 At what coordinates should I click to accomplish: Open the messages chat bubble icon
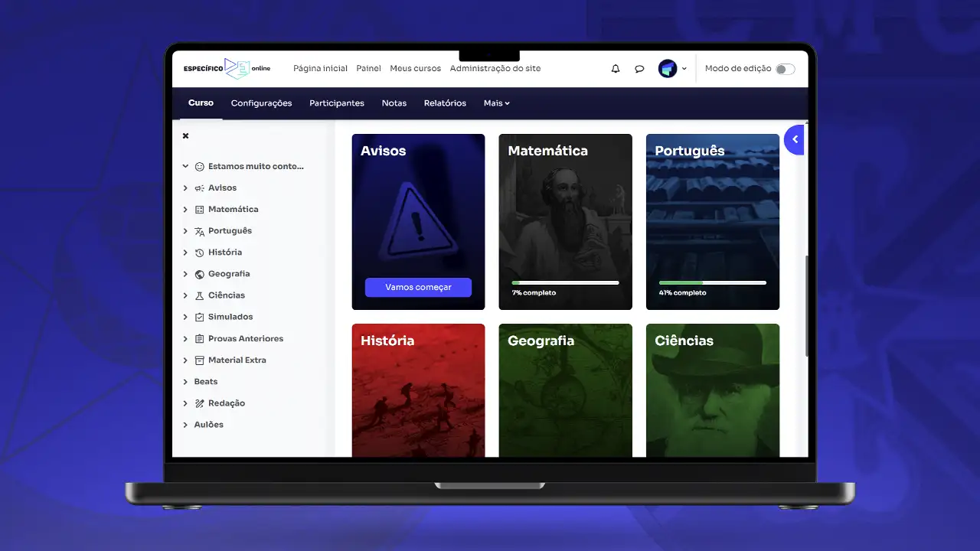(x=639, y=69)
